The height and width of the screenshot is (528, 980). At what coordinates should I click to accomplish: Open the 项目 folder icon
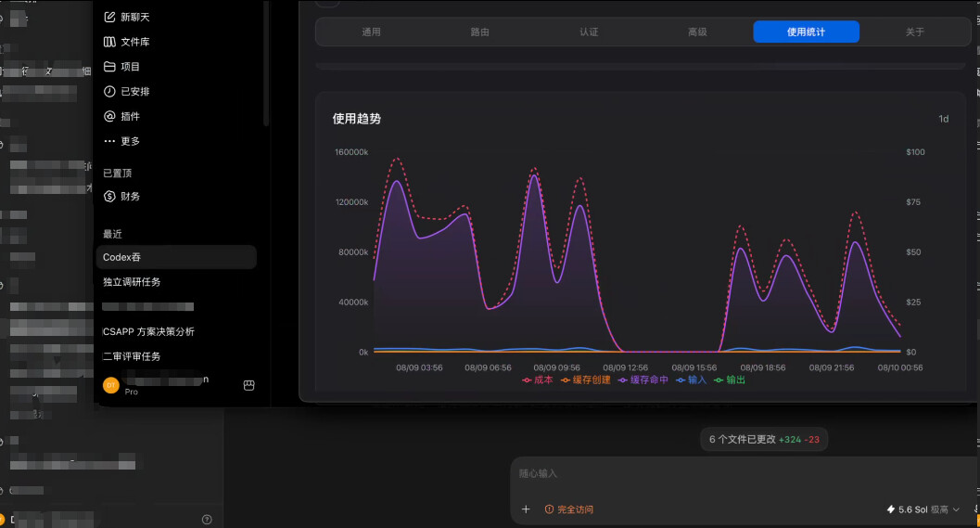click(x=109, y=66)
